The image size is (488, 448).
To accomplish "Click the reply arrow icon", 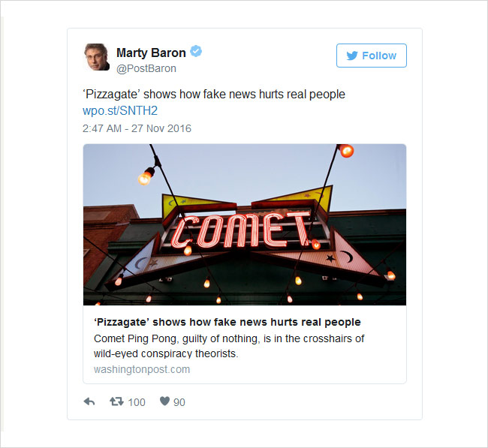I will point(89,401).
